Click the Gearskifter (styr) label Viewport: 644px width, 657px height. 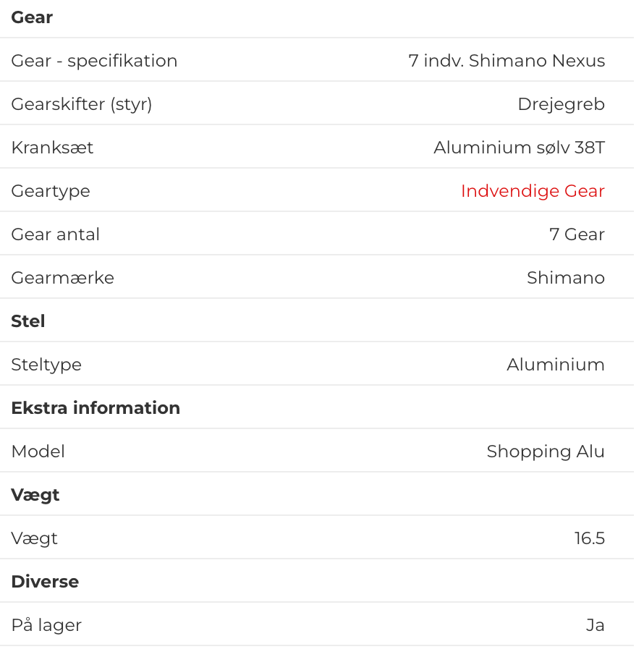click(x=82, y=104)
